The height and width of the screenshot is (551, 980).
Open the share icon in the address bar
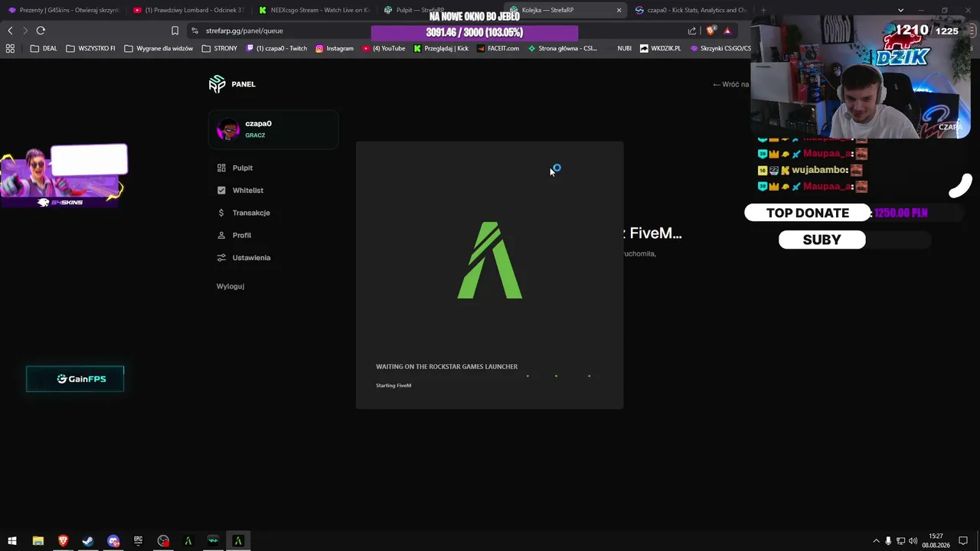point(692,31)
